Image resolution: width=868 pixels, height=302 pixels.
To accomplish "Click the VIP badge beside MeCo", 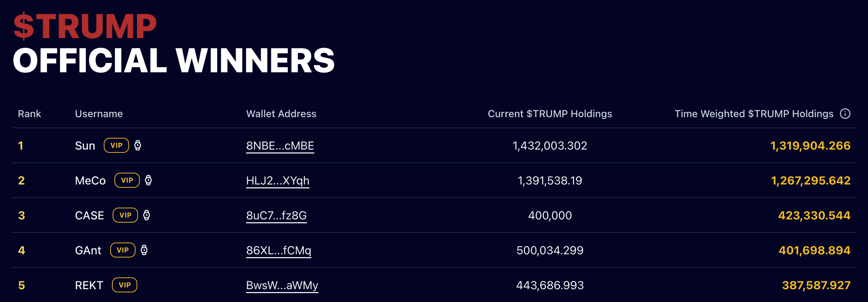I will pos(127,180).
